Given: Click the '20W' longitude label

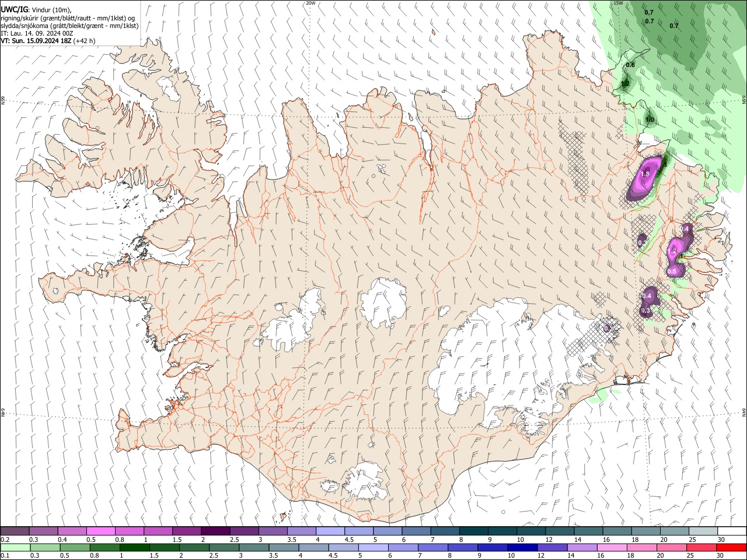Looking at the screenshot, I should pyautogui.click(x=310, y=3).
